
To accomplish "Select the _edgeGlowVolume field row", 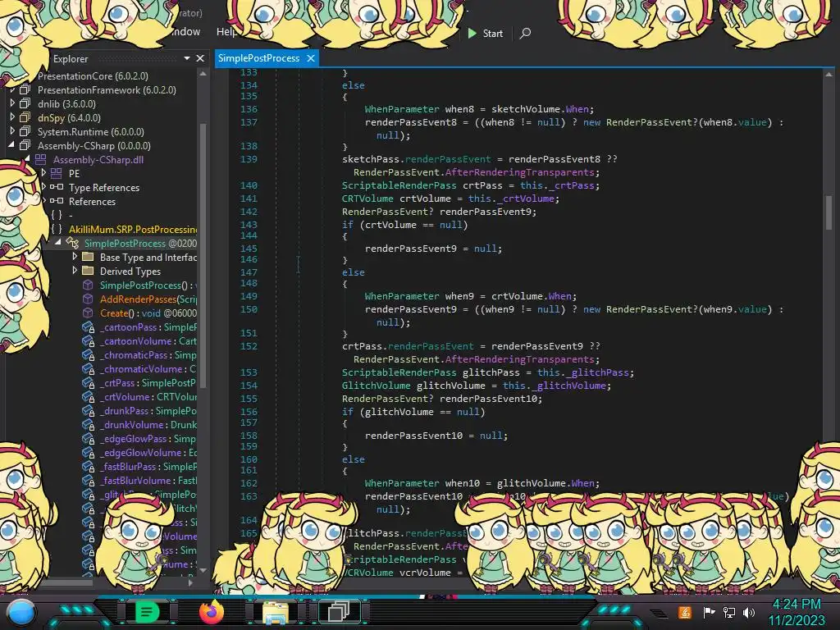I will pos(148,452).
